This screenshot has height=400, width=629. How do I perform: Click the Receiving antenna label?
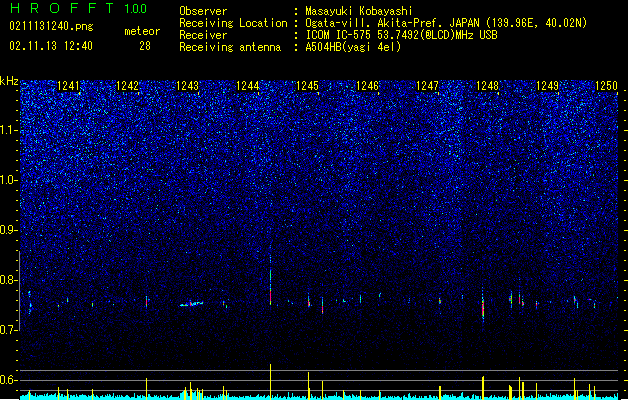point(230,47)
